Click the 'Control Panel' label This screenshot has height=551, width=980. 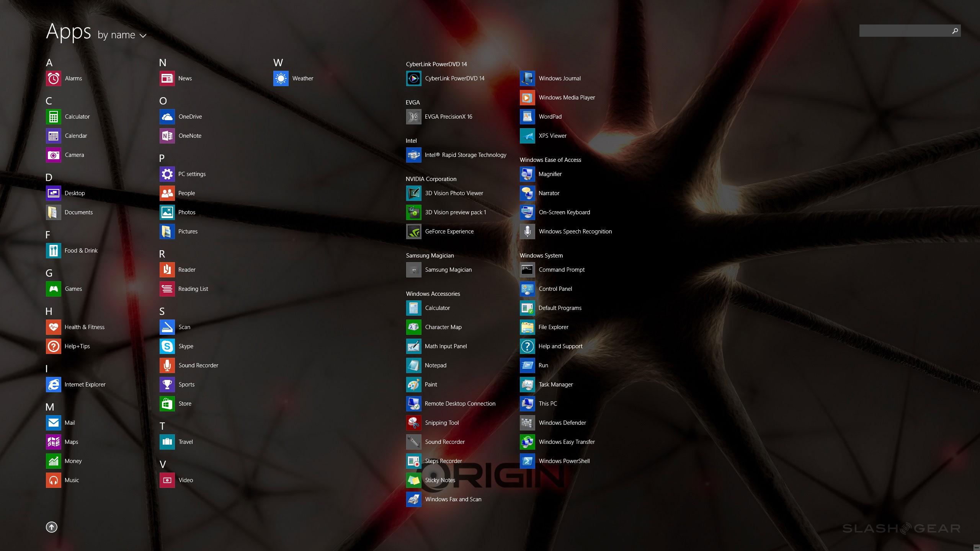[x=555, y=289]
